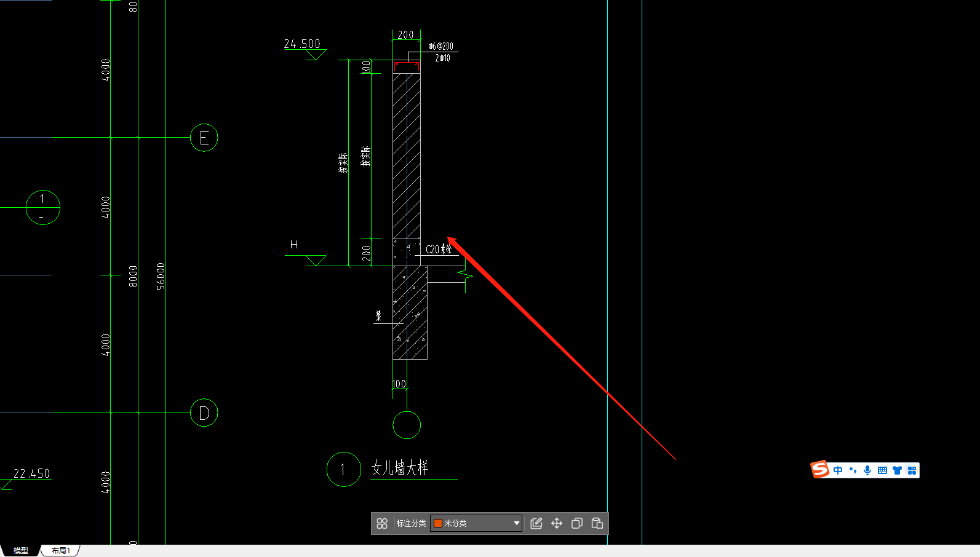The height and width of the screenshot is (557, 980).
Task: Click the orange category color swatch
Action: tap(438, 523)
